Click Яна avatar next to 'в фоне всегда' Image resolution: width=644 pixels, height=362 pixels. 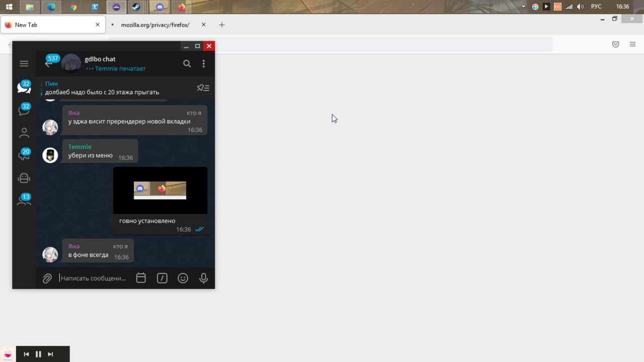[50, 254]
